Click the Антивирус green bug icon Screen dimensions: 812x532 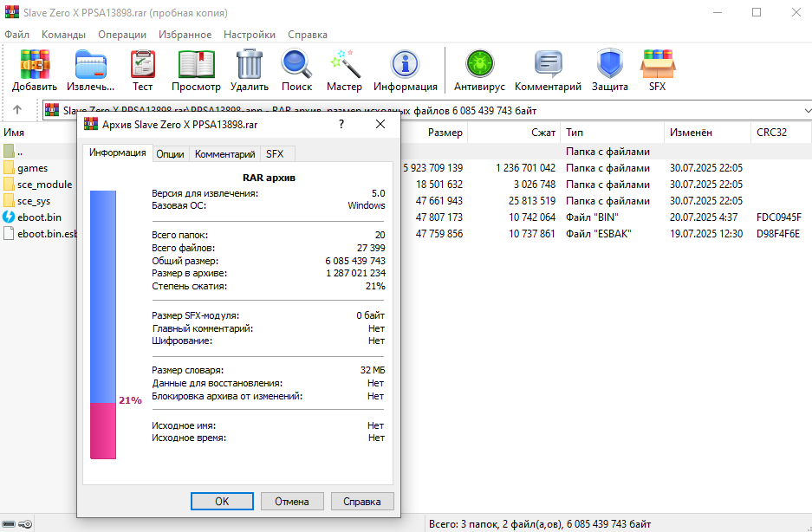point(479,65)
